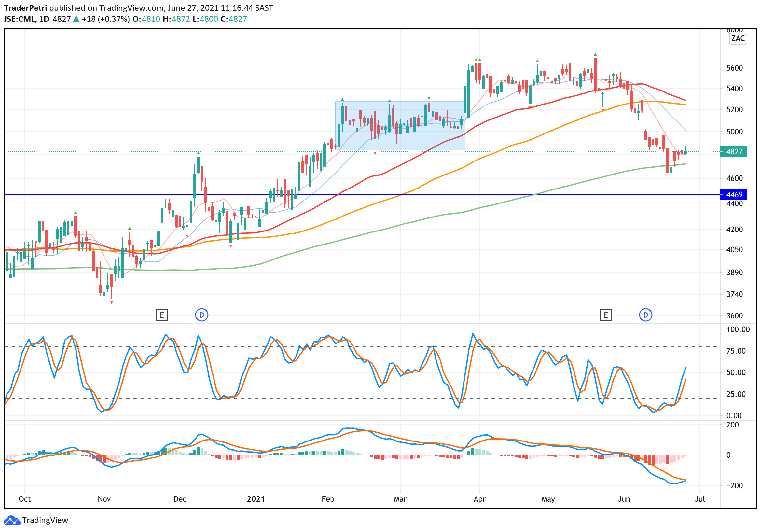Click the 5600 label on the price scale
The width and height of the screenshot is (761, 532).
[734, 68]
